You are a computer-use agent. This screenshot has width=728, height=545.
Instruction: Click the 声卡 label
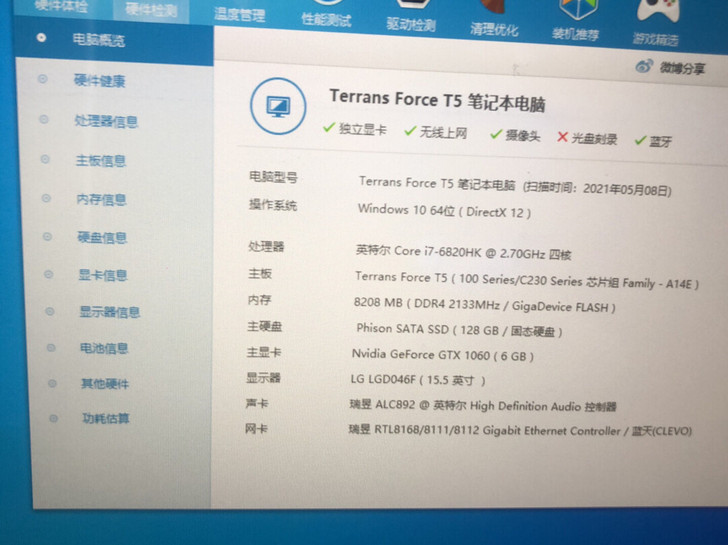tap(257, 403)
